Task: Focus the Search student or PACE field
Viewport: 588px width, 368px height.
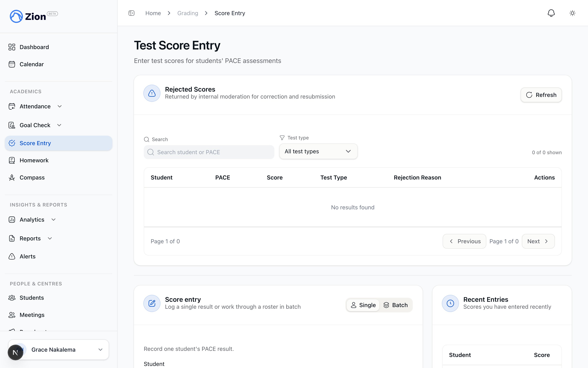Action: coord(209,152)
